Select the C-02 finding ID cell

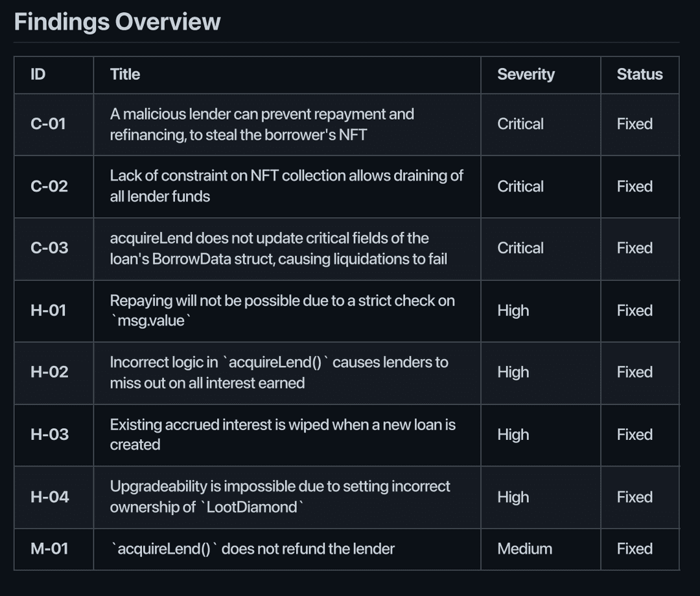click(x=48, y=186)
